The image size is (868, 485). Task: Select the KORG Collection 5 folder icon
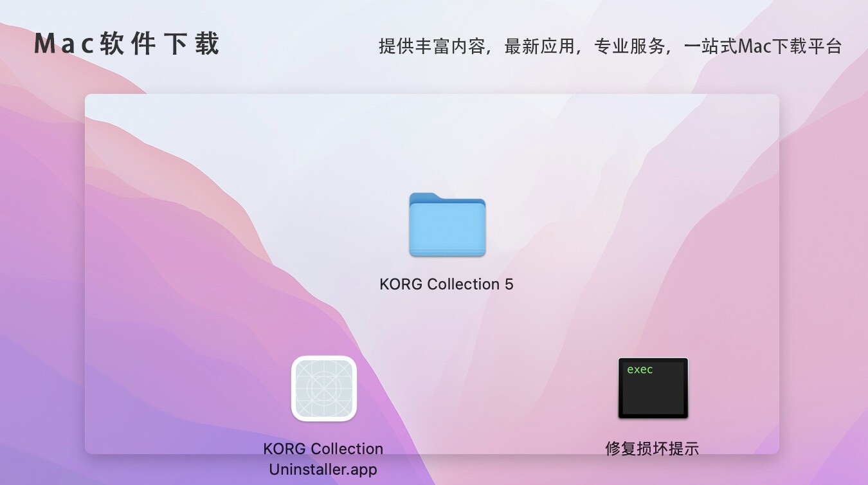point(448,225)
